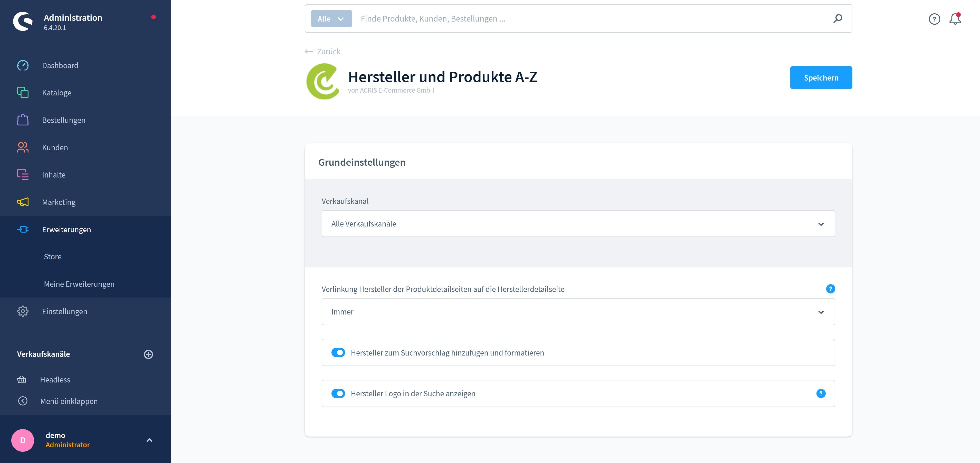Select the Kataloge icon in sidebar
This screenshot has width=980, height=463.
[x=23, y=92]
